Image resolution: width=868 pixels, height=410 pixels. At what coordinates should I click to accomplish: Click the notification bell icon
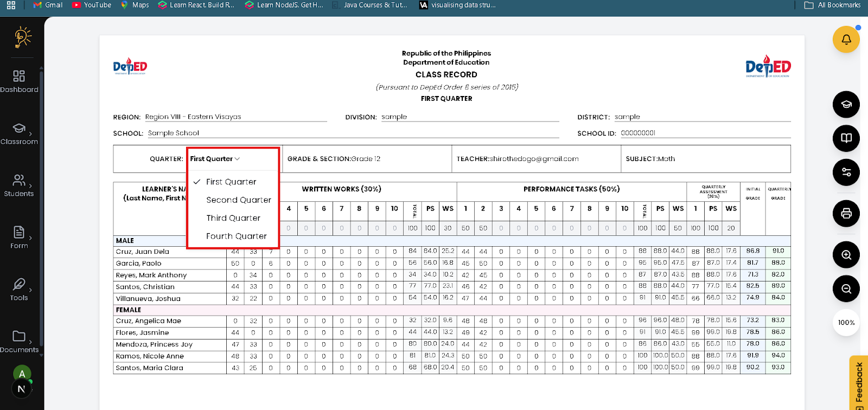pyautogui.click(x=846, y=40)
